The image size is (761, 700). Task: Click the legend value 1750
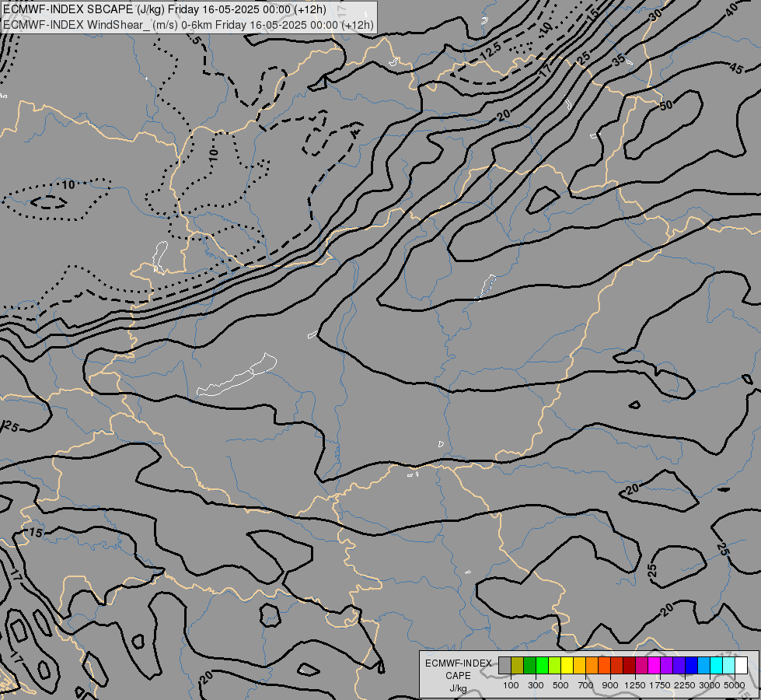[660, 685]
